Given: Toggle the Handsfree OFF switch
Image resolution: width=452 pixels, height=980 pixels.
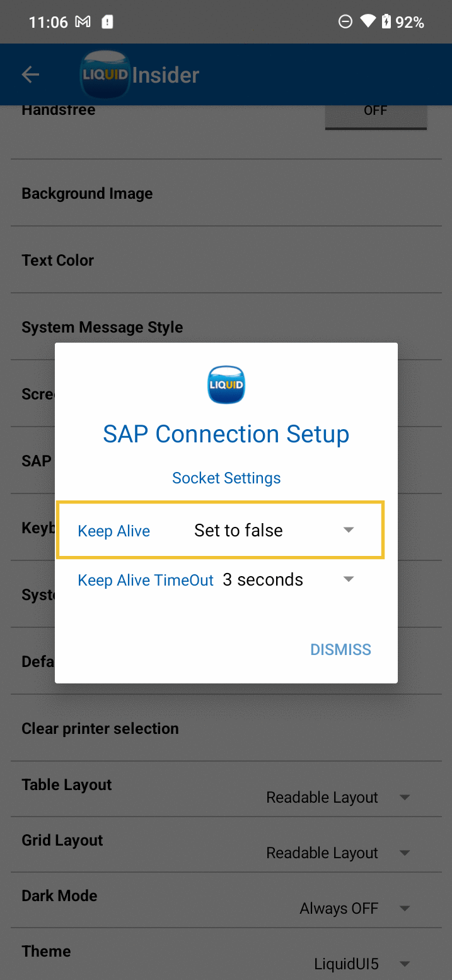Looking at the screenshot, I should (376, 112).
